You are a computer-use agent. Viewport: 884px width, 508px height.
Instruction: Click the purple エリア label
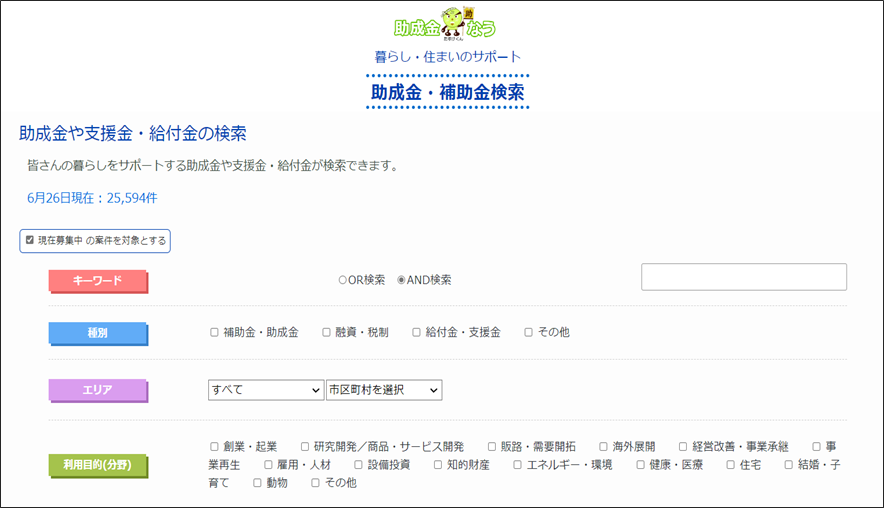tap(98, 390)
